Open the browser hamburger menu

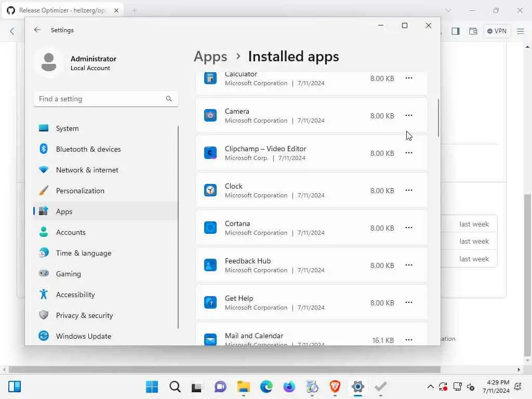tap(521, 31)
